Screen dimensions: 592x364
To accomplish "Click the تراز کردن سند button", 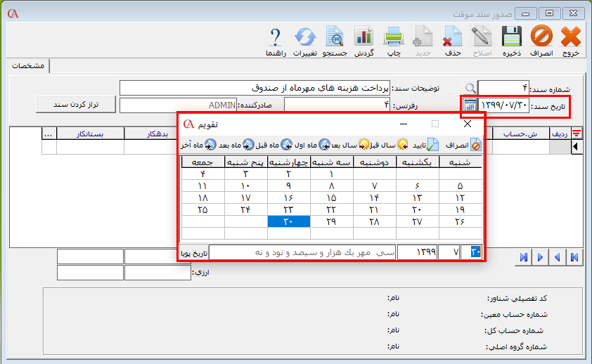I will pyautogui.click(x=76, y=105).
